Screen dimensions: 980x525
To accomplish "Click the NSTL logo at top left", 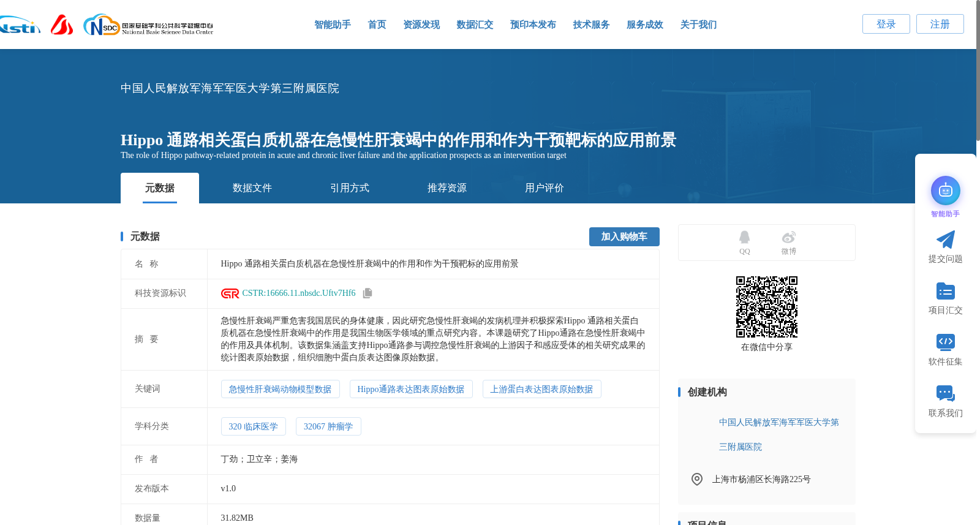I will (20, 25).
